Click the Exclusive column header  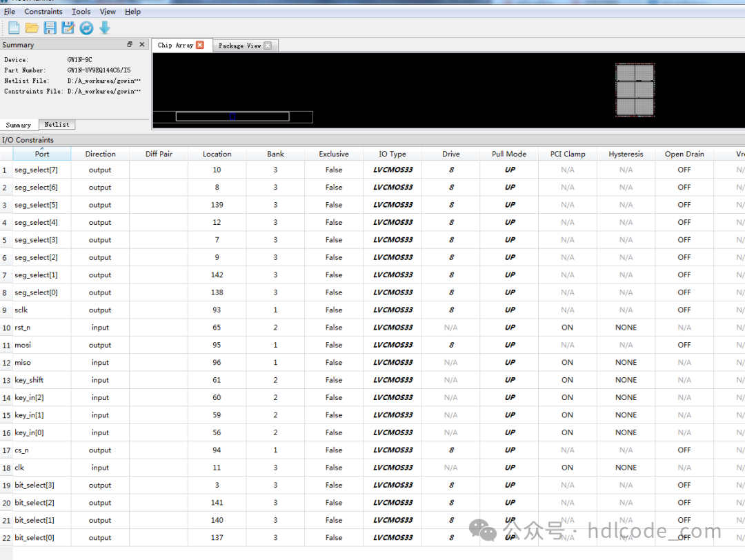334,154
